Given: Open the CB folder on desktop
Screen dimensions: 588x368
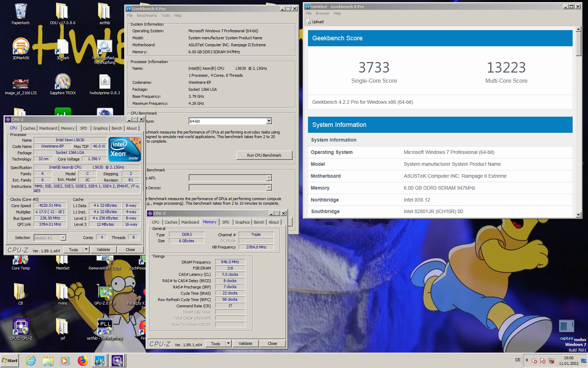Looking at the screenshot, I should point(21,294).
